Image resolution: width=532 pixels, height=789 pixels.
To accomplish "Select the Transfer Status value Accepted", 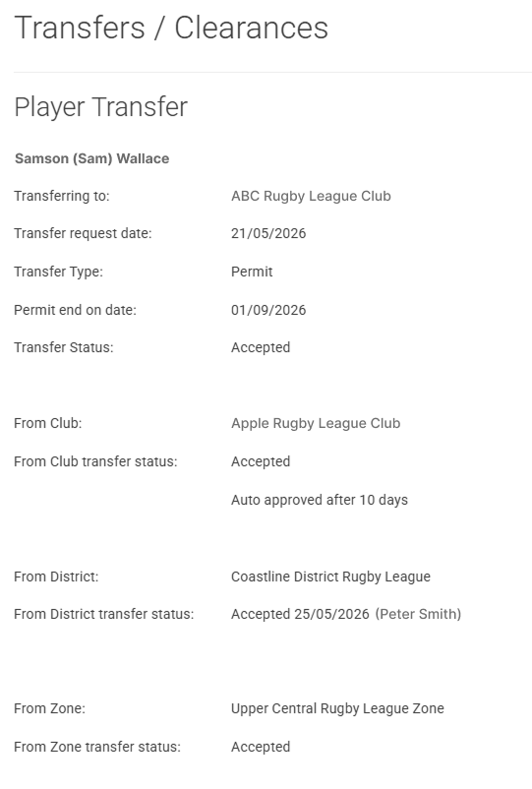I will (x=261, y=347).
